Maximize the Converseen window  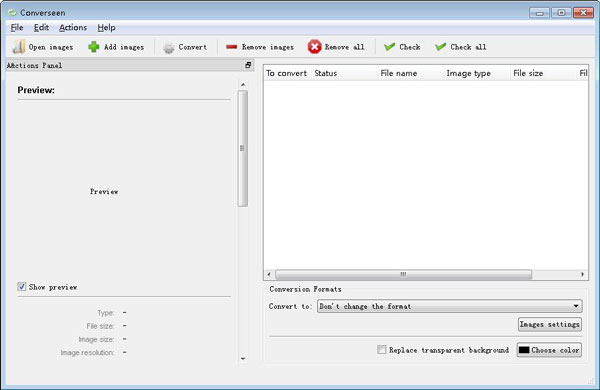561,13
